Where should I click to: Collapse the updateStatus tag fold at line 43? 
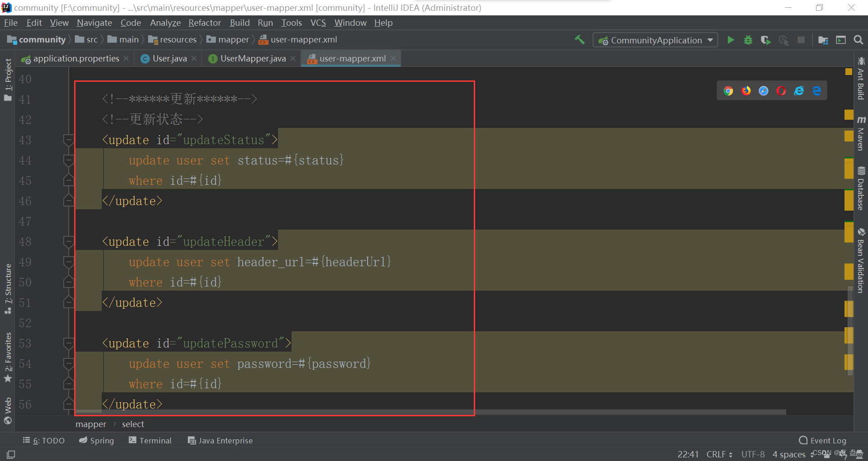(68, 140)
